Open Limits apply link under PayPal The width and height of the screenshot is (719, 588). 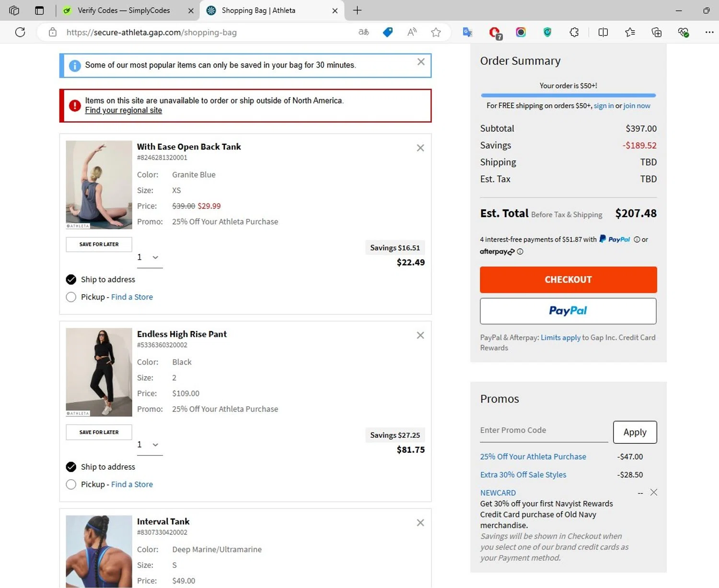(561, 338)
